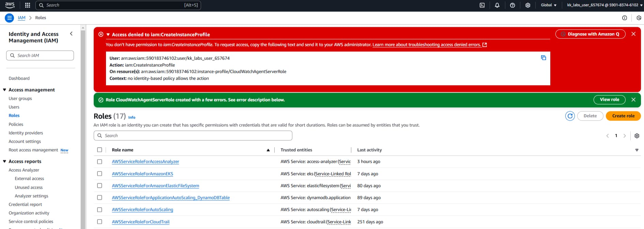Click the Delete role button
This screenshot has width=644, height=229.
point(590,116)
